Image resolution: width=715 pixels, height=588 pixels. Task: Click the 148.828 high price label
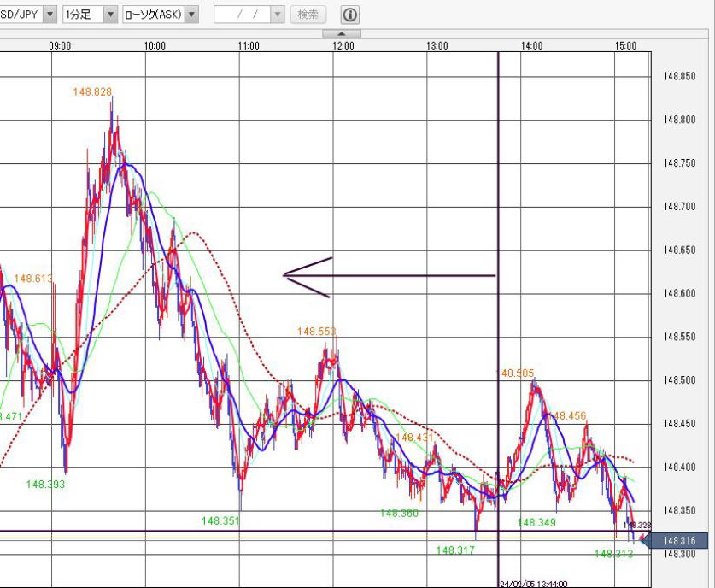coord(92,91)
